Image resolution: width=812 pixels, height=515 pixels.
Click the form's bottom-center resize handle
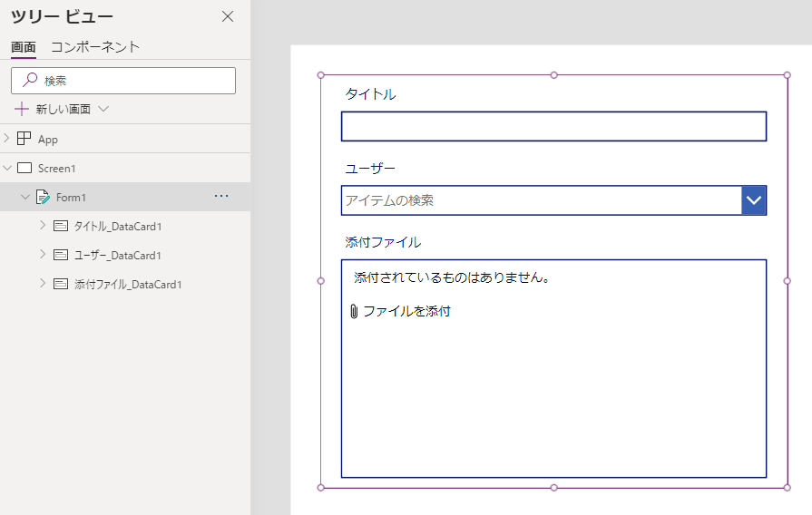554,488
